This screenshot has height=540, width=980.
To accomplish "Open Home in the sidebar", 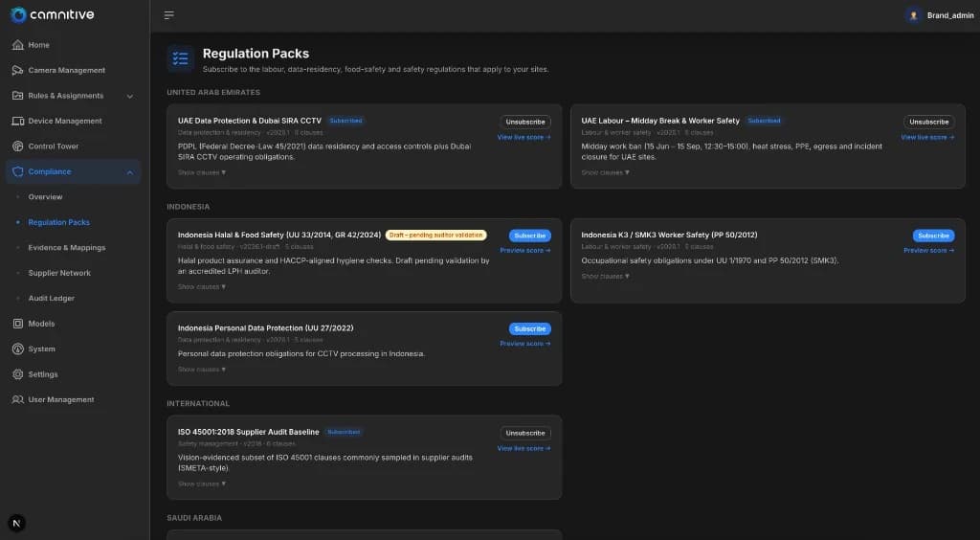I will [74, 45].
